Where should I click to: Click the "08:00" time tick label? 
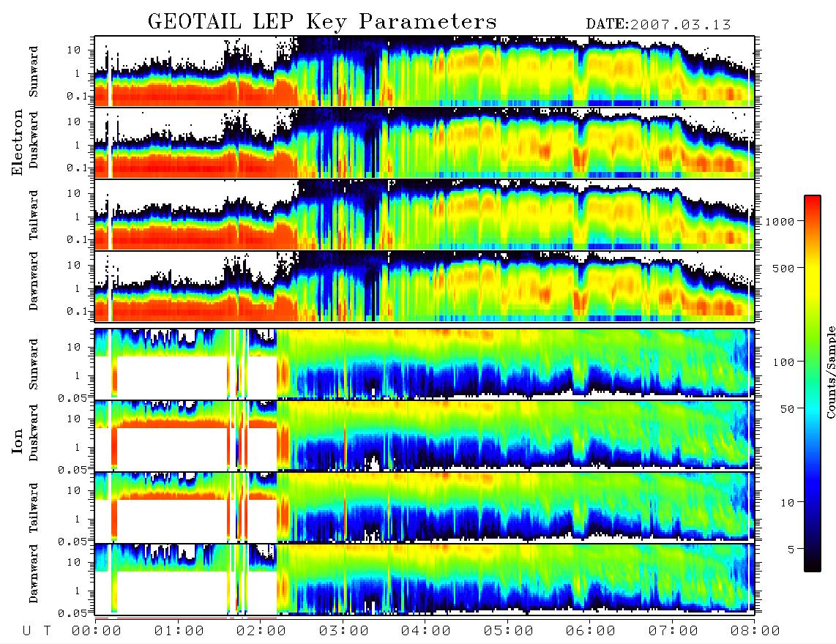tap(755, 632)
